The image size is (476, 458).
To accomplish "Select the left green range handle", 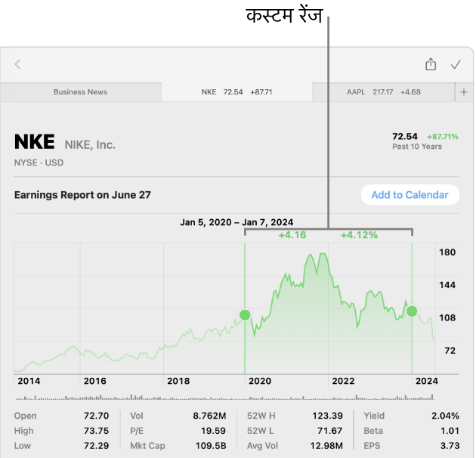I will click(x=245, y=315).
